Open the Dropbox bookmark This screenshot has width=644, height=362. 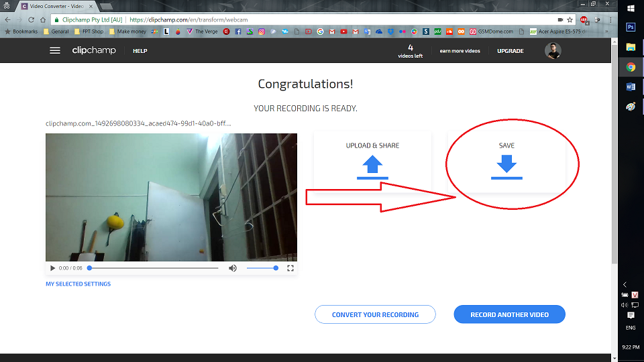390,32
